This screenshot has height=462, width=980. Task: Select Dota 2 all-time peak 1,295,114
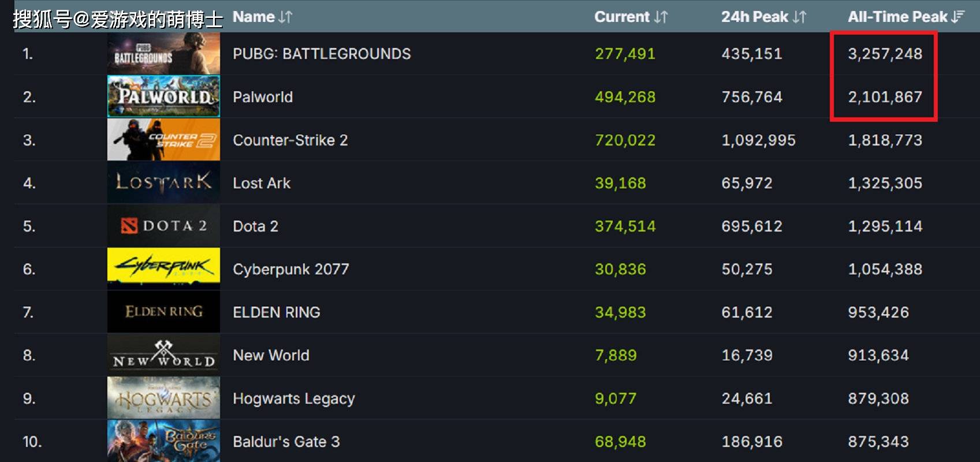[885, 226]
